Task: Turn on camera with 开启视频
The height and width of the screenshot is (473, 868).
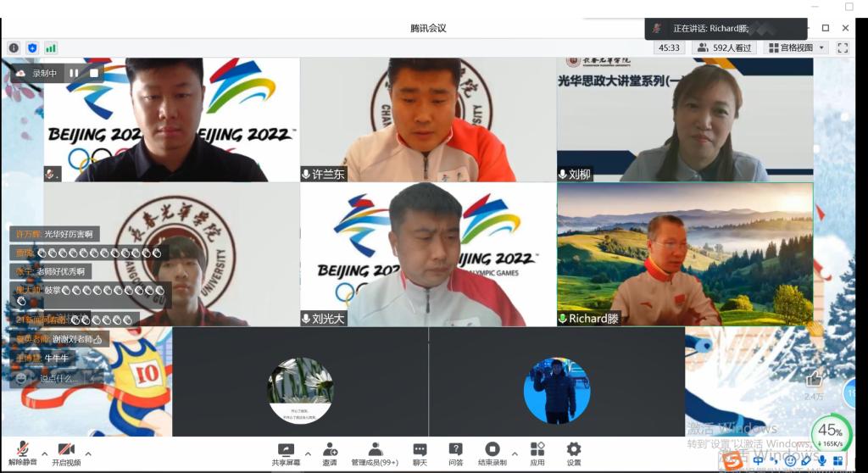Action: (x=66, y=454)
